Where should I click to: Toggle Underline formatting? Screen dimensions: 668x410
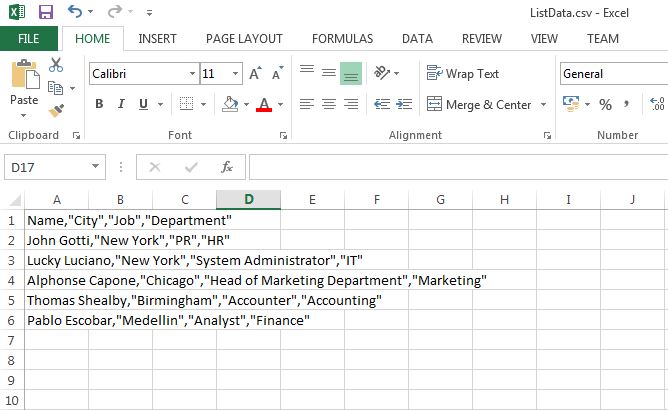144,104
